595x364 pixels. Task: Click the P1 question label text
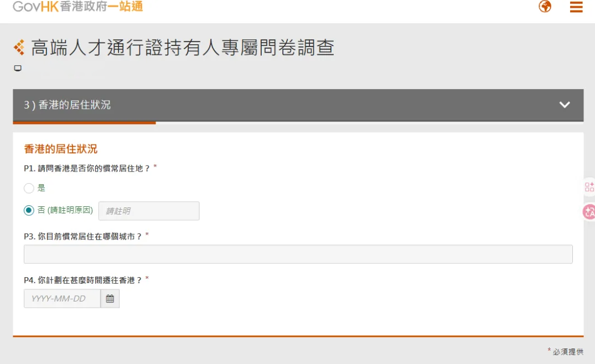coord(87,168)
